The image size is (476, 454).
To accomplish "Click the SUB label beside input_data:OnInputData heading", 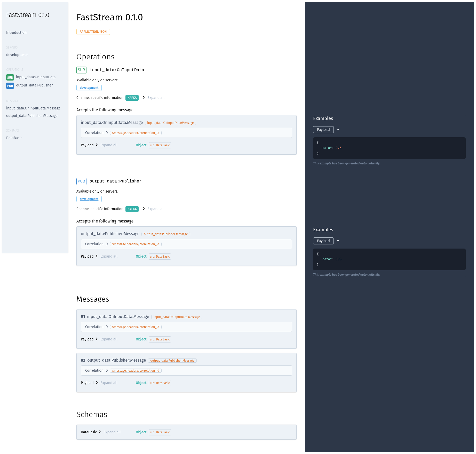I will [x=81, y=70].
